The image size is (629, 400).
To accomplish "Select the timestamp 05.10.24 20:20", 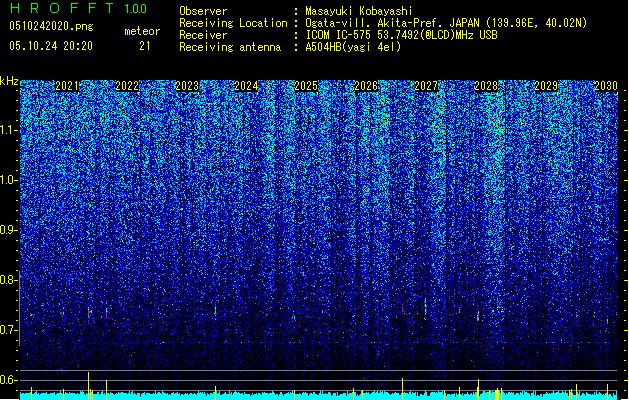I will 51,46.
